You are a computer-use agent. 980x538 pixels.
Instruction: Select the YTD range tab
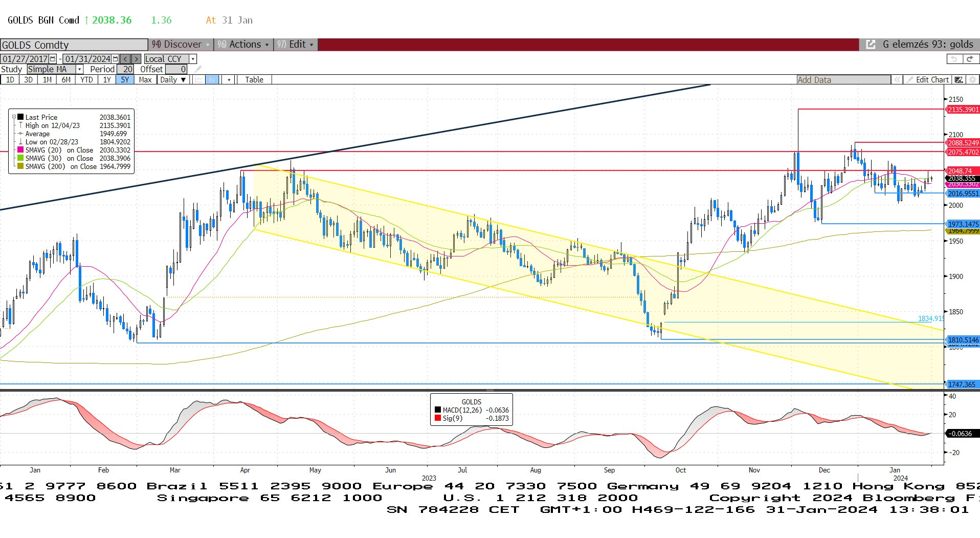tap(86, 79)
